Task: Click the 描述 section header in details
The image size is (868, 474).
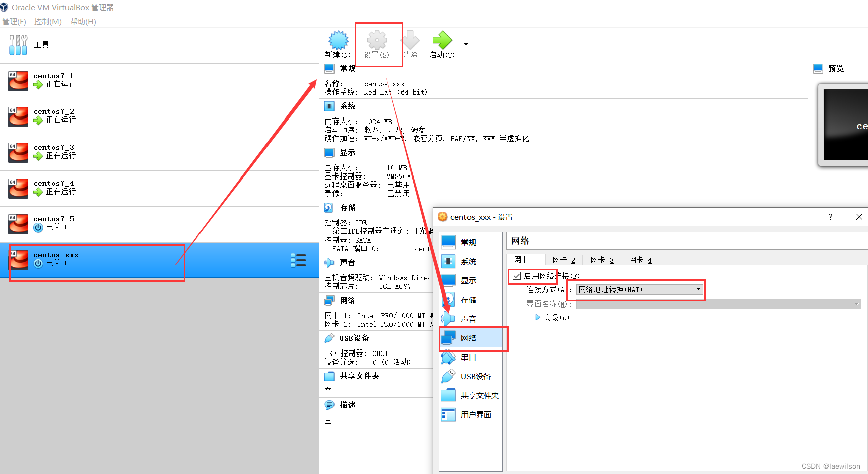Action: pyautogui.click(x=348, y=405)
